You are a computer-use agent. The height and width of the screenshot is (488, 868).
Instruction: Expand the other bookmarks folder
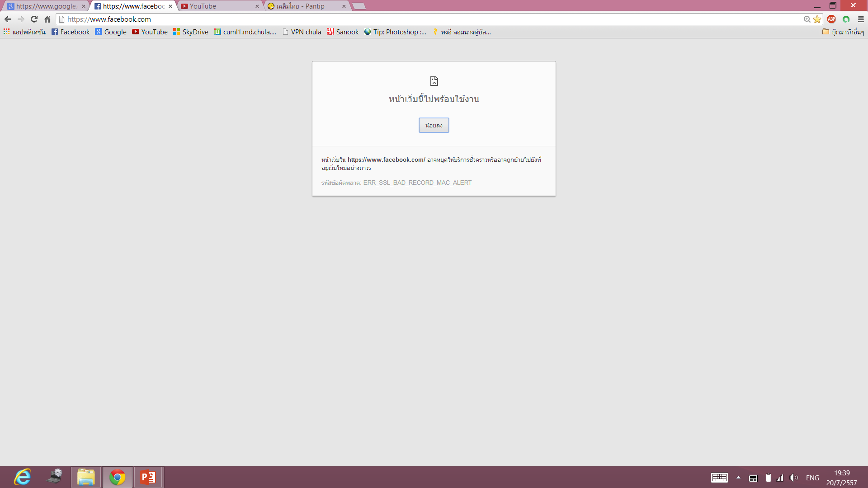tap(843, 32)
